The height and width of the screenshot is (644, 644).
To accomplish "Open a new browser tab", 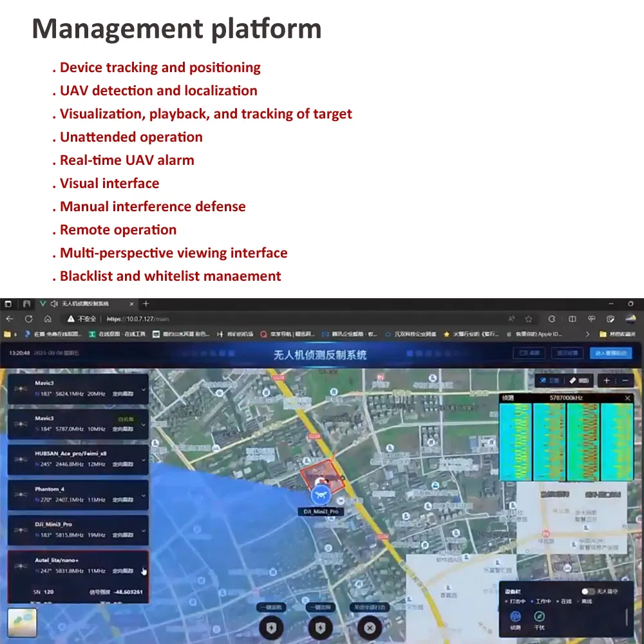I will (x=146, y=303).
